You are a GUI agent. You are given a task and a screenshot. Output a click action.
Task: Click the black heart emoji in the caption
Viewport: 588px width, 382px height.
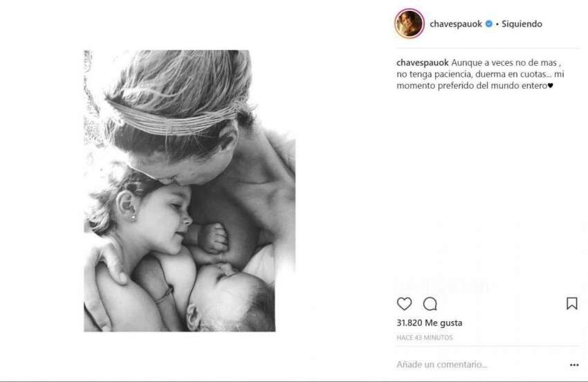(550, 86)
